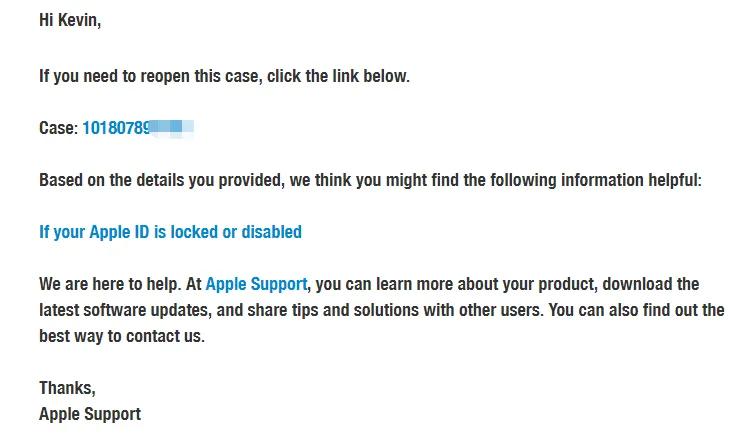The width and height of the screenshot is (746, 436).
Task: Open "If your Apple ID is locked or disabled"
Action: click(170, 232)
